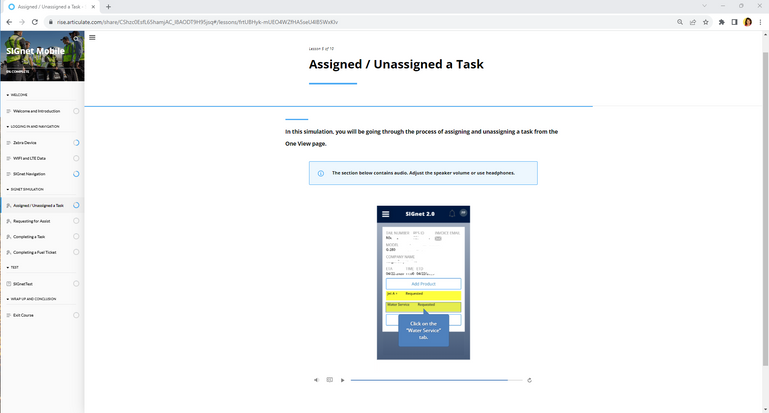Play the simulation video

click(x=342, y=380)
